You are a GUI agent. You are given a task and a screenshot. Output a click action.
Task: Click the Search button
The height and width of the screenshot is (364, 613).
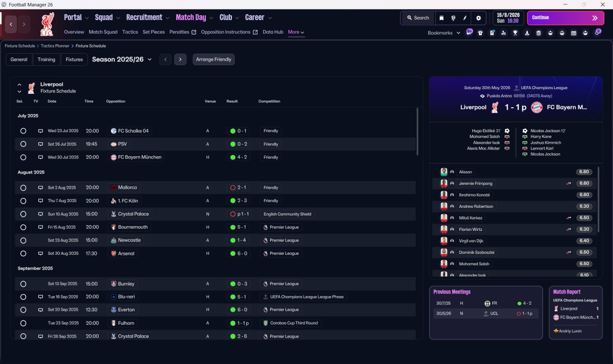418,18
